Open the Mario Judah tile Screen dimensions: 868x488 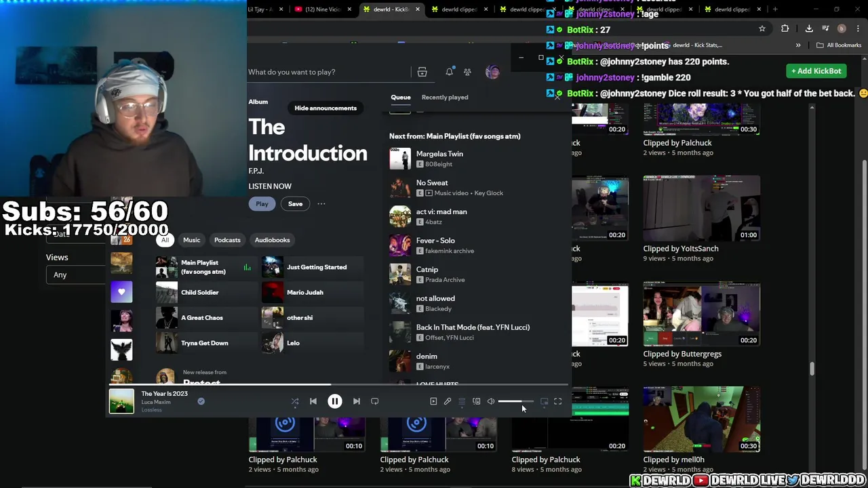pos(313,292)
